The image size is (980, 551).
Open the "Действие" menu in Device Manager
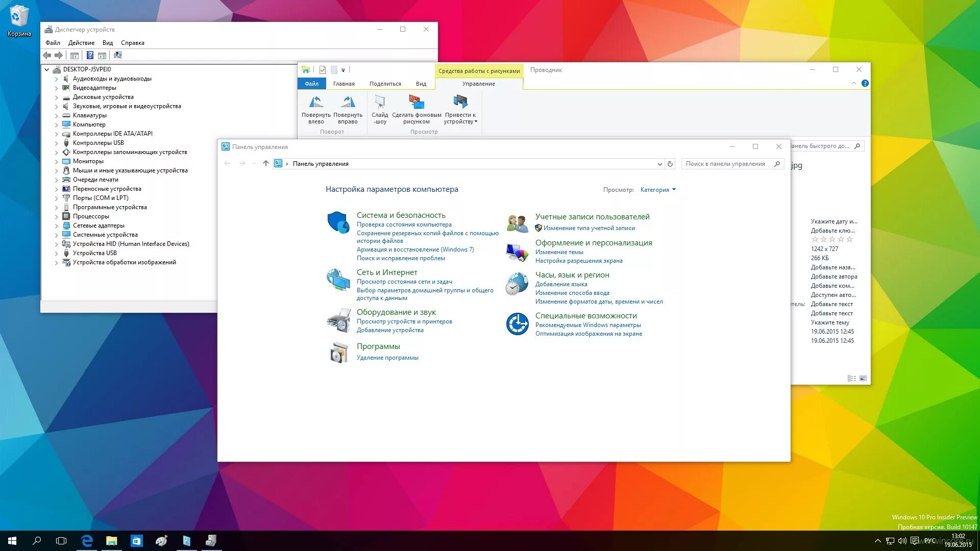pyautogui.click(x=82, y=42)
